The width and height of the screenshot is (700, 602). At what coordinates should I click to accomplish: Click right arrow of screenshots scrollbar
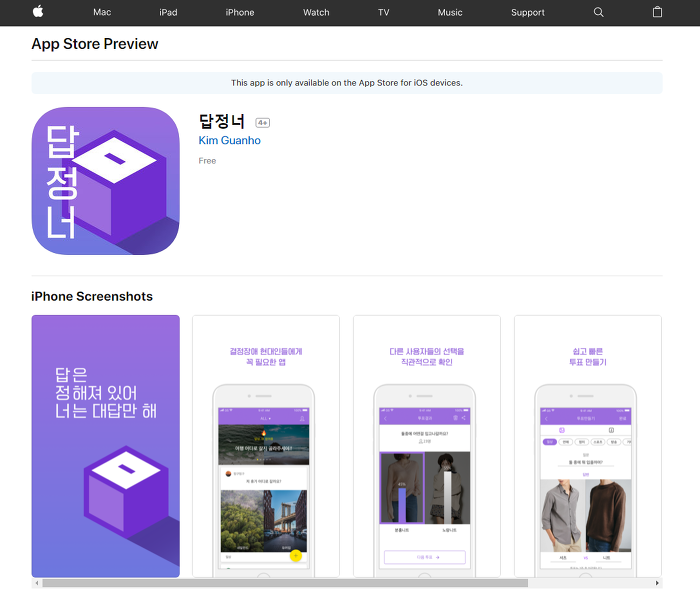(x=657, y=583)
